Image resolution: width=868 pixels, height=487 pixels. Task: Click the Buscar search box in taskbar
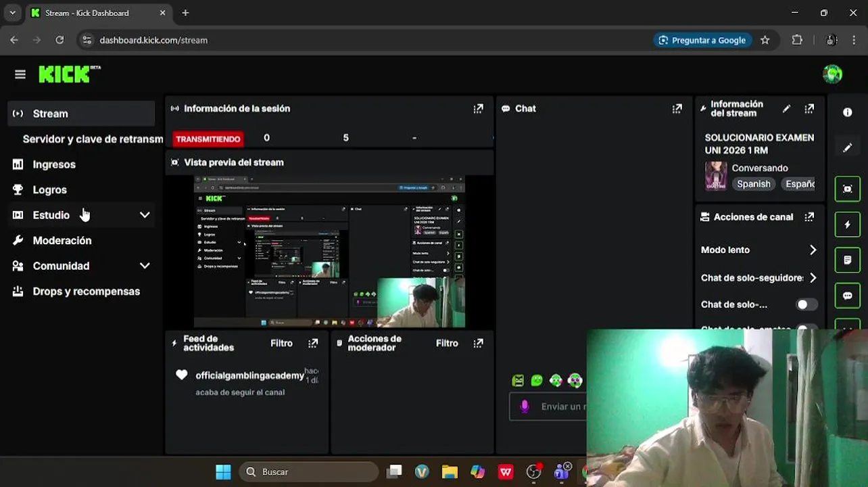[309, 472]
